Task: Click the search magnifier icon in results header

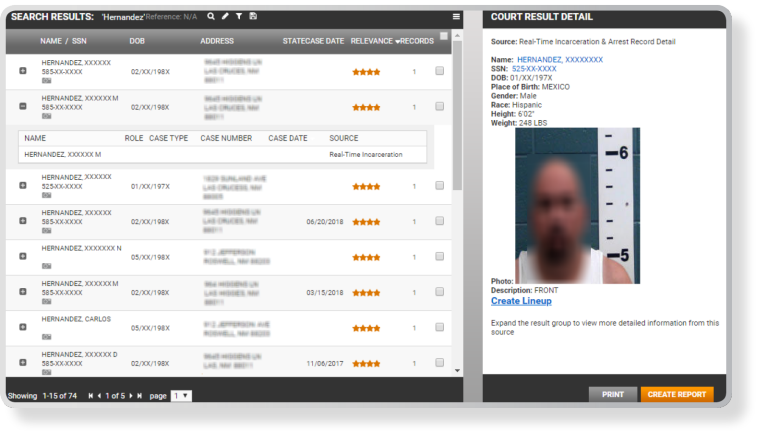Action: point(211,17)
